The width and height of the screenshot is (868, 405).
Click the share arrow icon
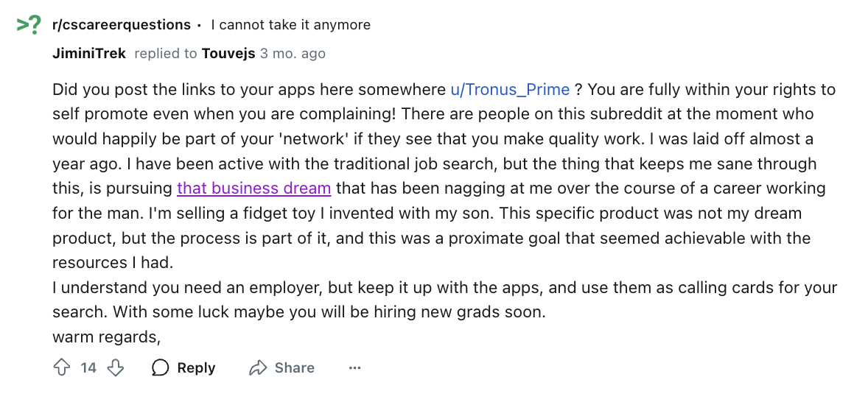[258, 368]
